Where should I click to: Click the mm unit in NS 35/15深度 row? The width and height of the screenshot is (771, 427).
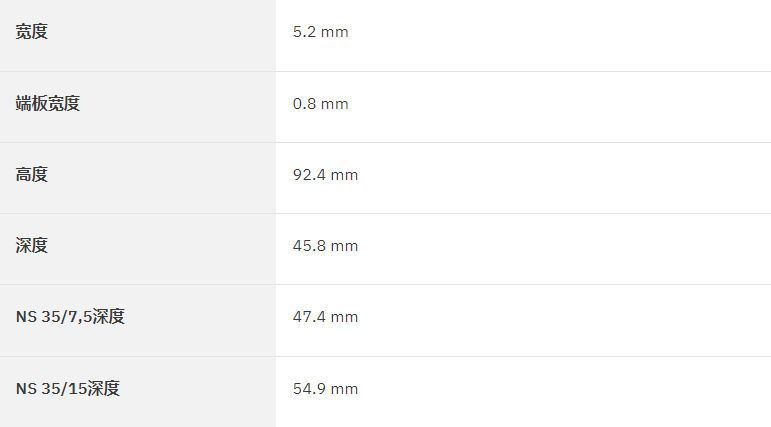point(344,390)
